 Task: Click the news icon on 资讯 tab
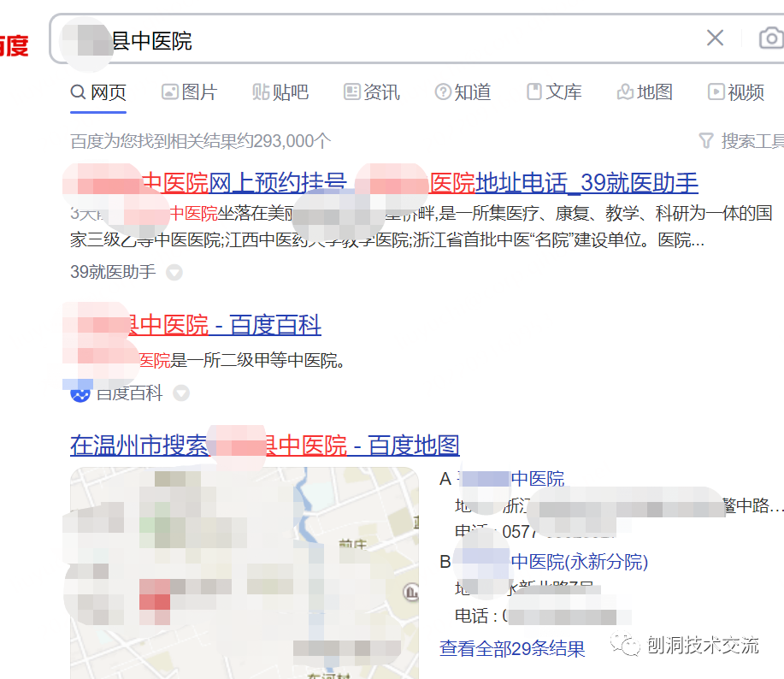tap(351, 92)
